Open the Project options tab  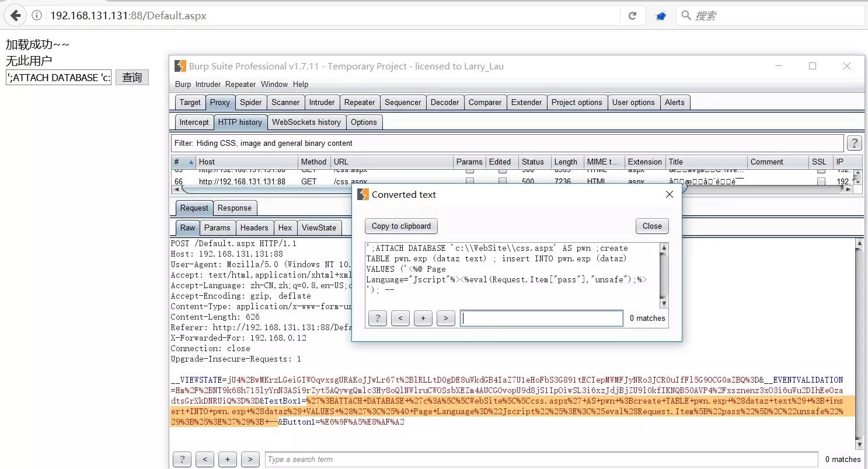(577, 102)
